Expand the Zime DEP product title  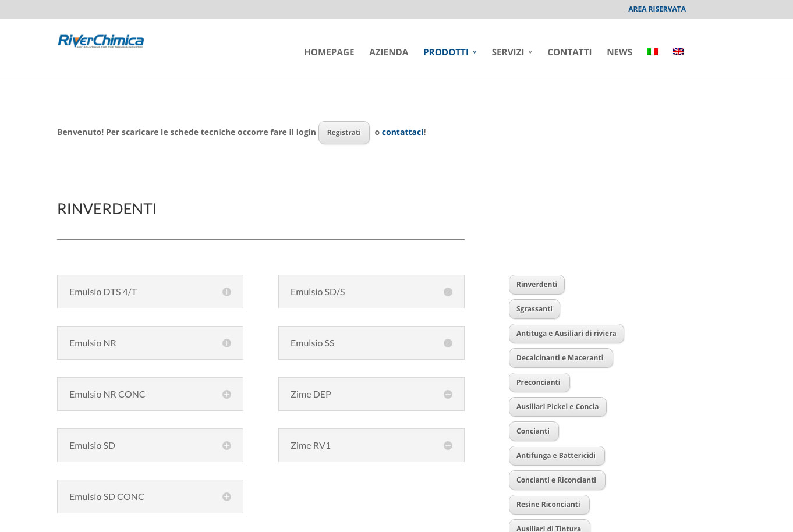[x=311, y=395]
